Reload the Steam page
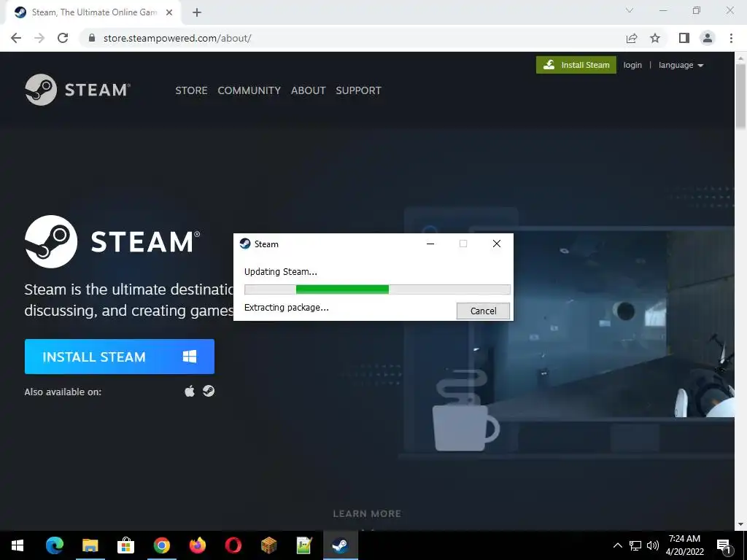 63,38
